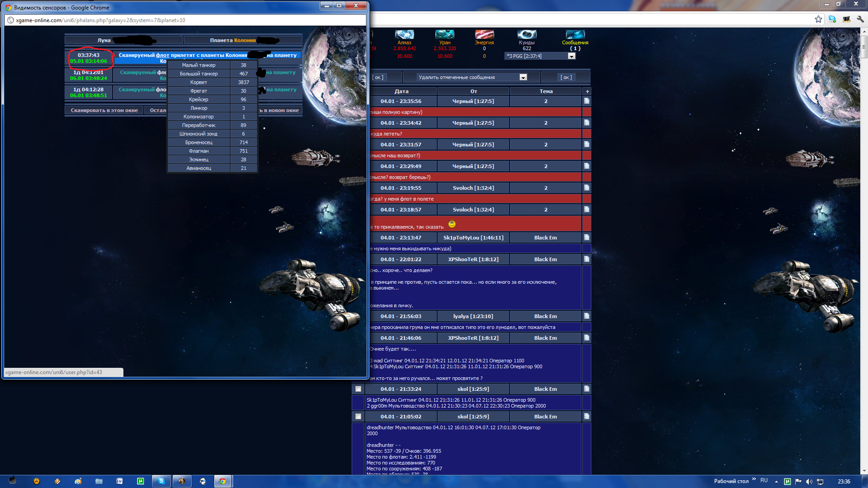Open the planet selector *3 PGG dropdown
Image resolution: width=868 pixels, height=488 pixels.
[571, 56]
